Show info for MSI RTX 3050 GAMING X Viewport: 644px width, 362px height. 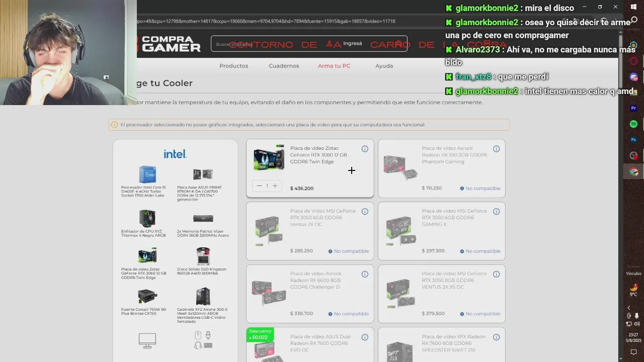tap(496, 212)
